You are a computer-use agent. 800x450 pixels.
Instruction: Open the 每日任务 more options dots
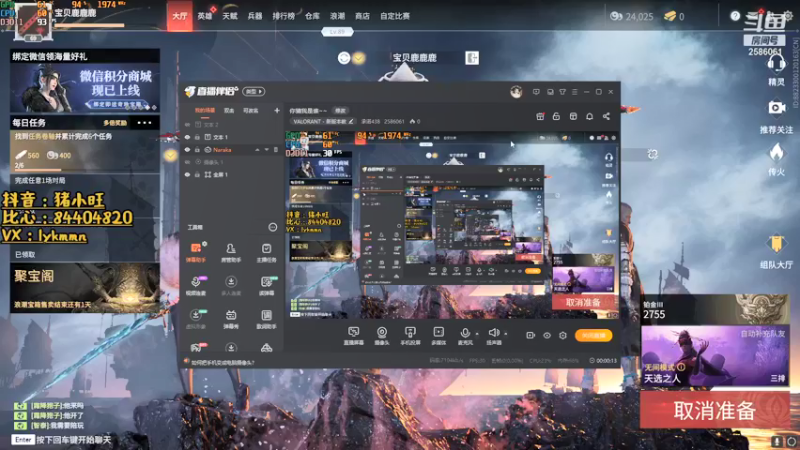point(144,122)
